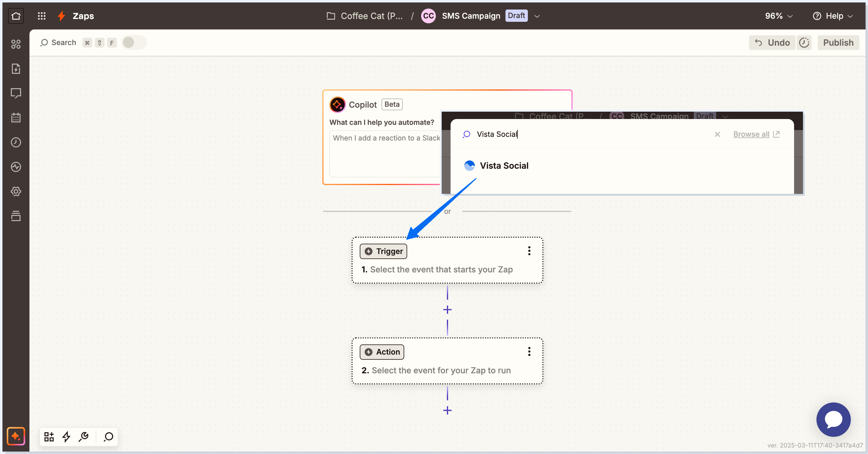Click the Browse all link
Image resolution: width=868 pixels, height=454 pixels.
point(756,134)
